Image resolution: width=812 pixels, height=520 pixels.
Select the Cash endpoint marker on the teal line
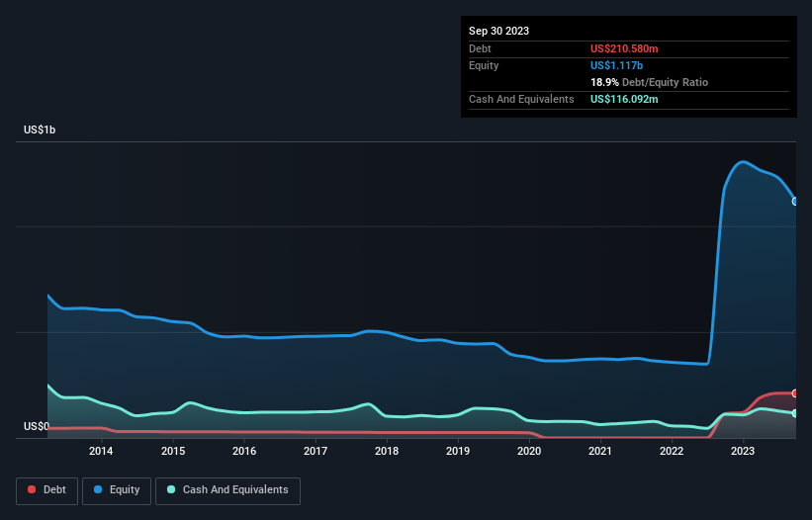(x=795, y=413)
